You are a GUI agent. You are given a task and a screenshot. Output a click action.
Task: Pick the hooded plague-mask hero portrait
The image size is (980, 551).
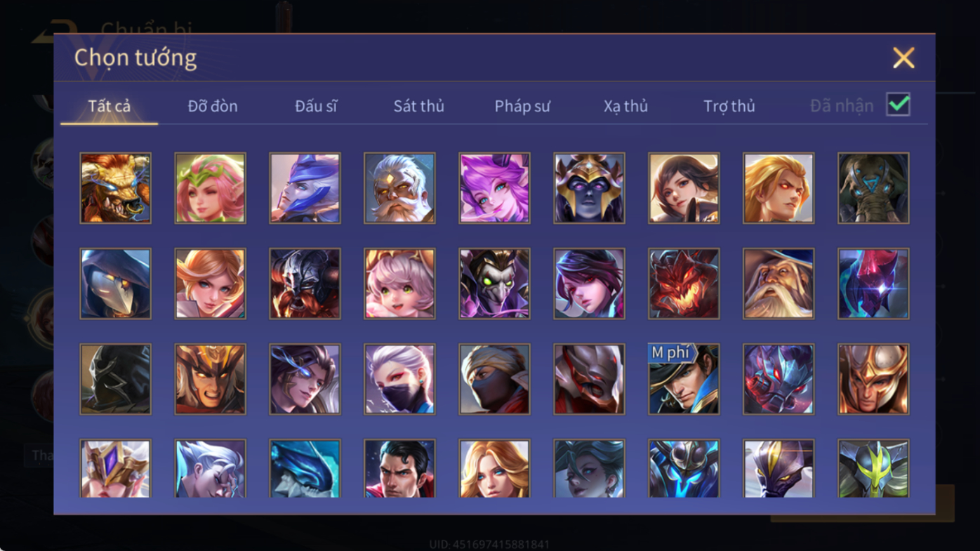point(115,284)
